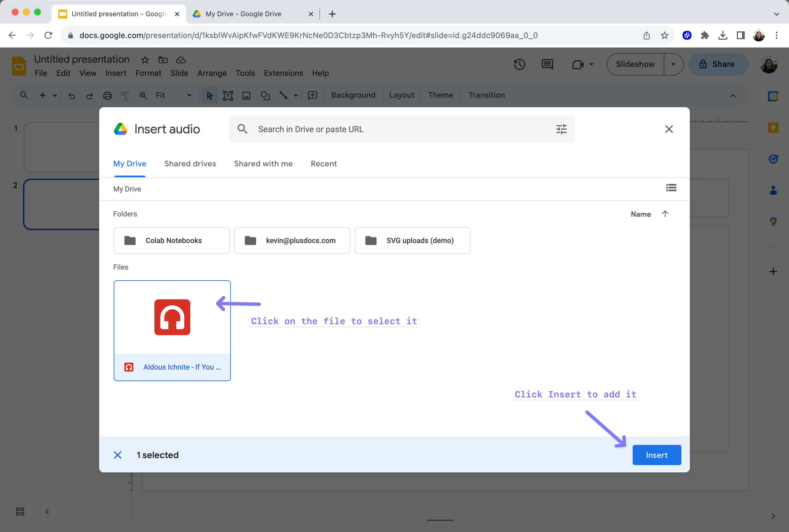Click the Search in Drive field
The image size is (789, 532).
click(402, 129)
